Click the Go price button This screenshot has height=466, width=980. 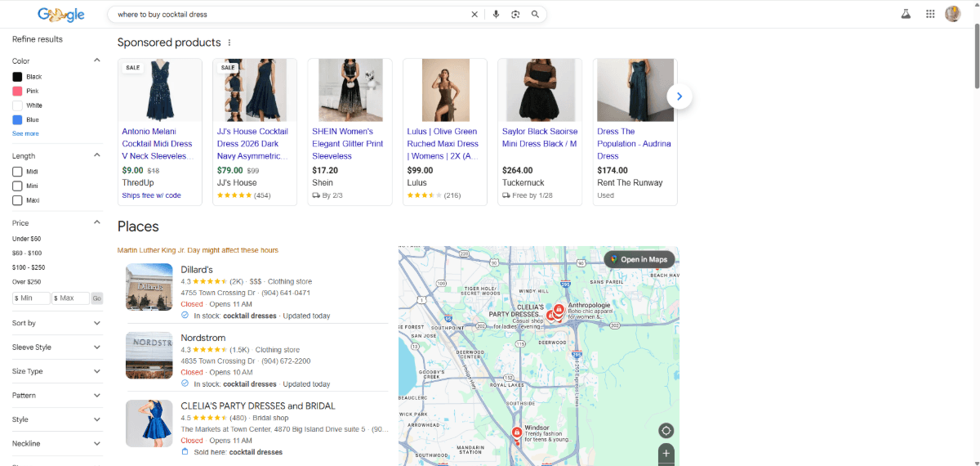(x=97, y=298)
